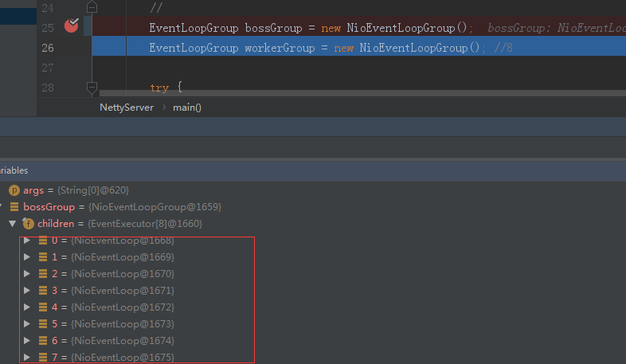The image size is (626, 364).
Task: Select the value {NioEventLoopGroup@1659}
Action: click(155, 207)
